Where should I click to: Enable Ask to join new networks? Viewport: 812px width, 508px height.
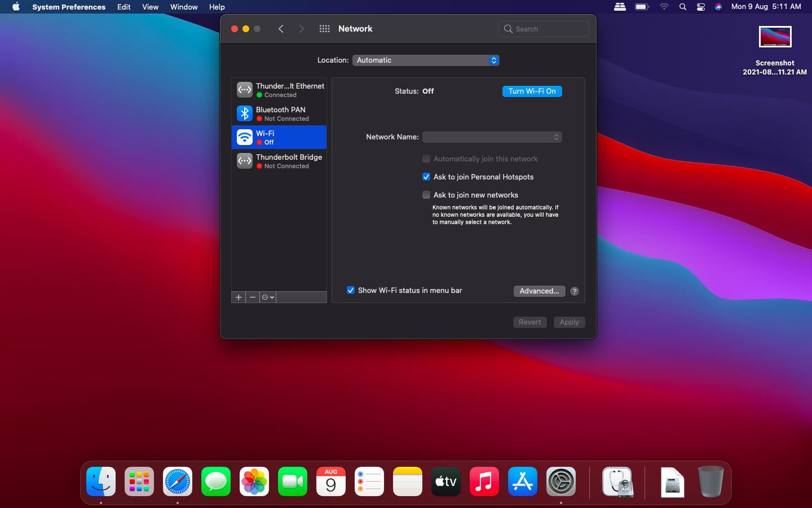coord(426,195)
